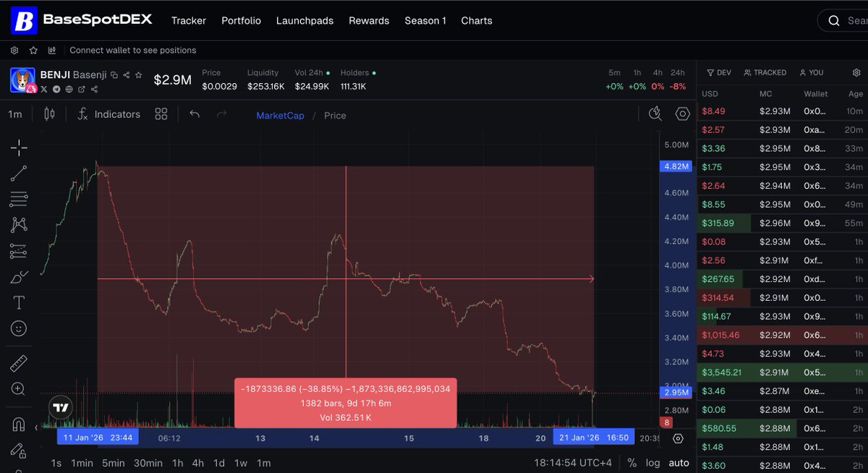
Task: Select the crosshair cursor tool
Action: (19, 148)
